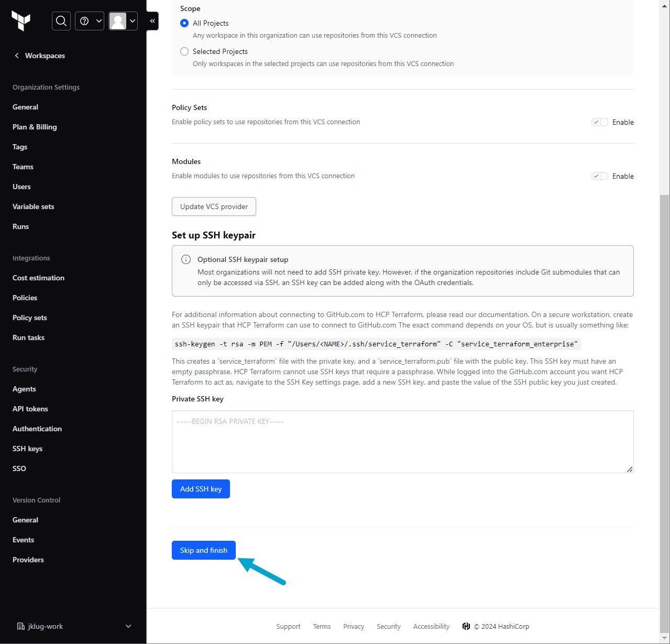
Task: Click the HashiCorp logo in the footer
Action: coord(466,626)
